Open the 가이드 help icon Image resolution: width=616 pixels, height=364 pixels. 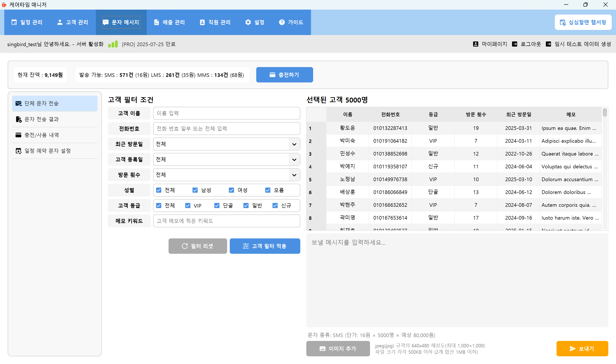click(282, 22)
